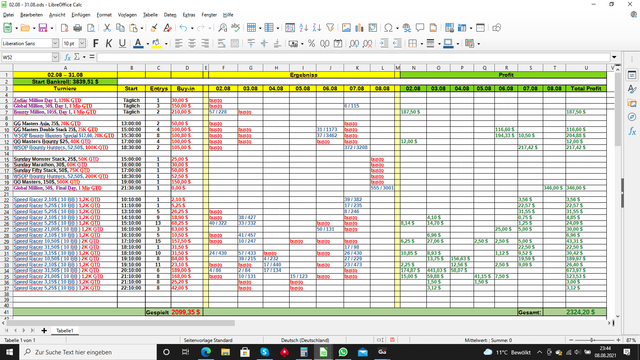Open the Format menu
Image resolution: width=640 pixels, height=360 pixels.
coord(104,15)
